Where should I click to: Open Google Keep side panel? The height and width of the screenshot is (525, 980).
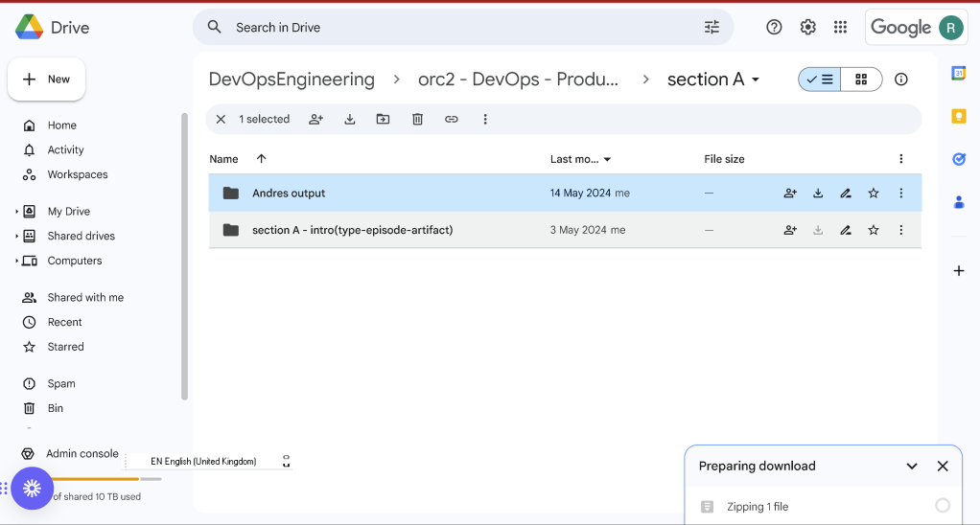(958, 116)
